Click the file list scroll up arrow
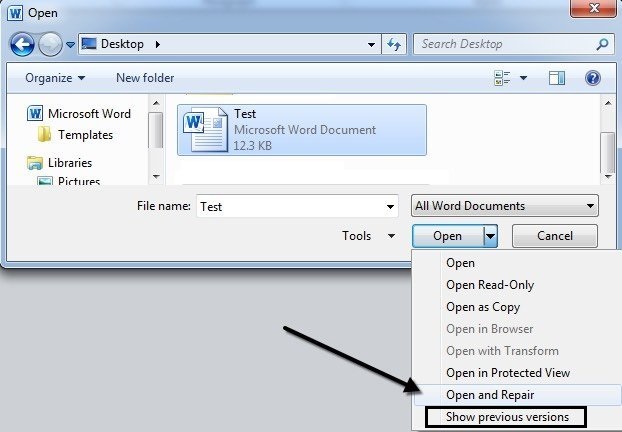The width and height of the screenshot is (622, 432). tap(608, 103)
